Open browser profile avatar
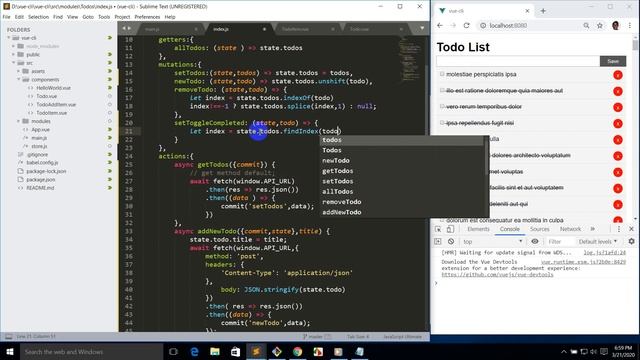This screenshot has height=360, width=640. 616,25
